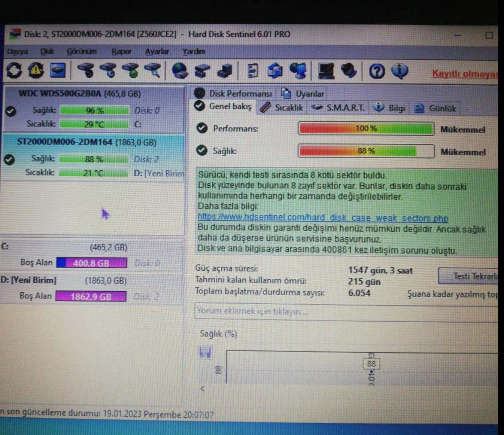Select the WDC WDS500G2B0A disk entry
The image size is (504, 435).
pos(93,109)
